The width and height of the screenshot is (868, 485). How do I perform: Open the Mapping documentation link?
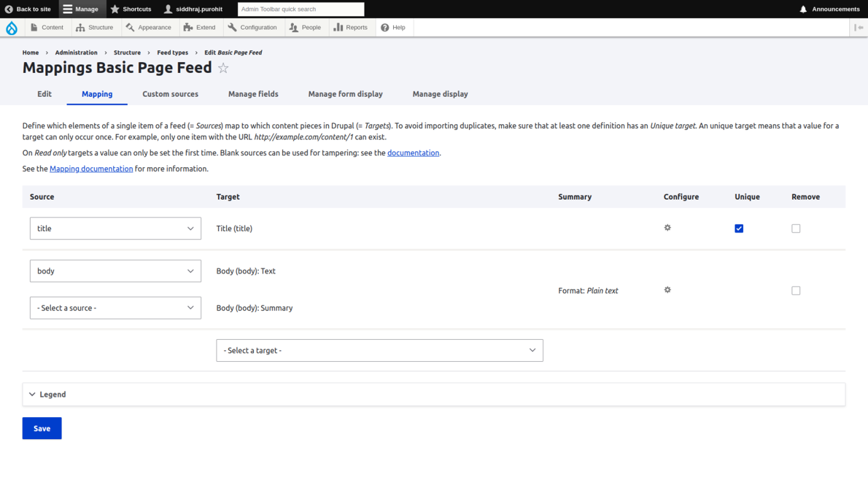91,168
